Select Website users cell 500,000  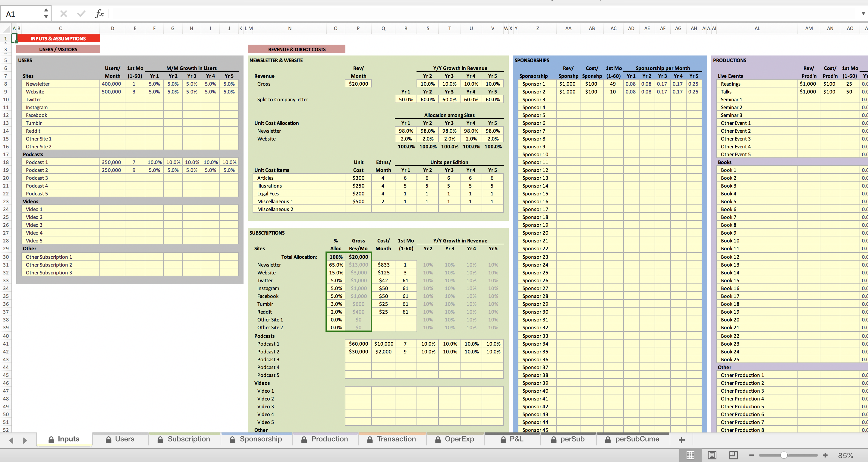pos(112,91)
